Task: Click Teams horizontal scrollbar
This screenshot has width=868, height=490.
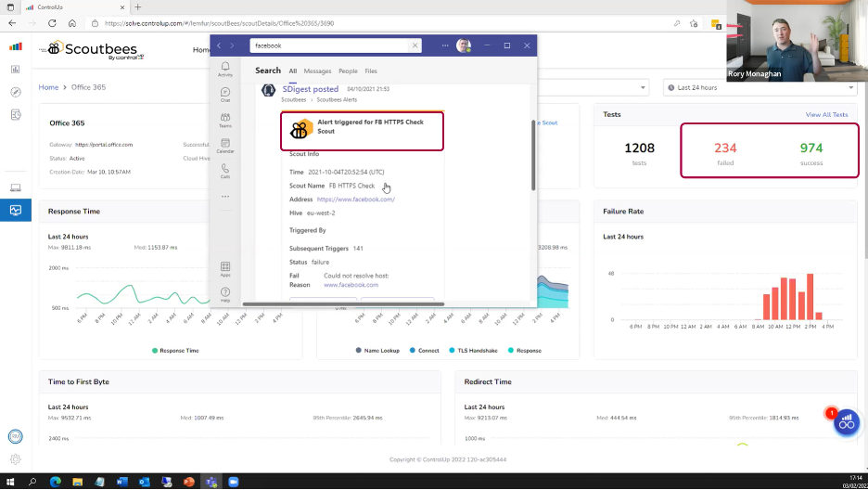Action: click(x=343, y=304)
